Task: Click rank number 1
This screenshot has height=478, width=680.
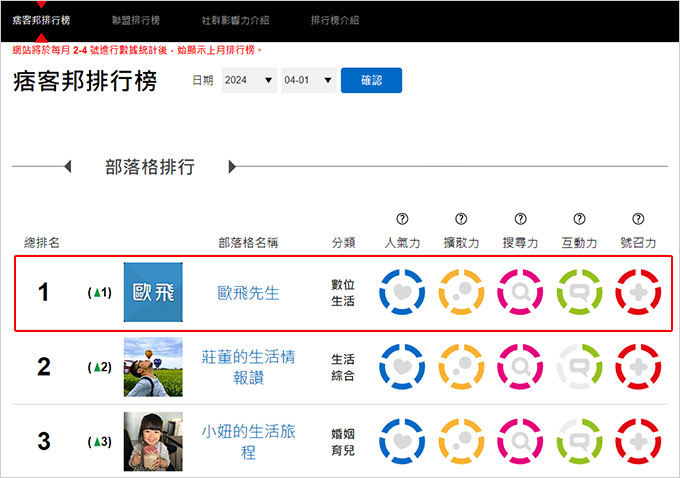Action: pyautogui.click(x=43, y=292)
